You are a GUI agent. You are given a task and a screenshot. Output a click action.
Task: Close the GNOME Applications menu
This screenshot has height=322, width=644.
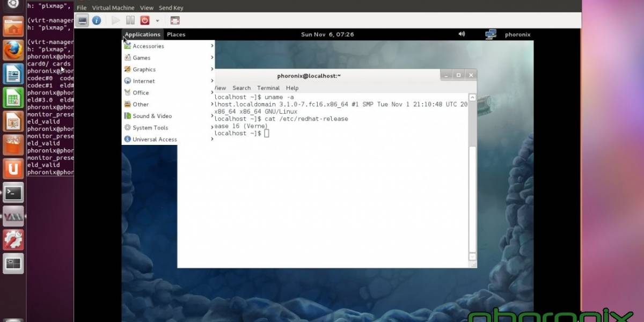click(142, 34)
